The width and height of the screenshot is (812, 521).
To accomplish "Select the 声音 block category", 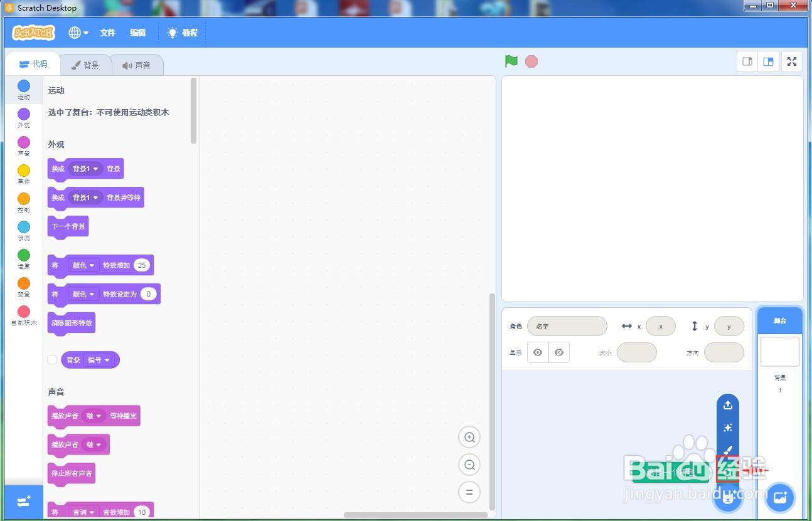I will point(23,147).
